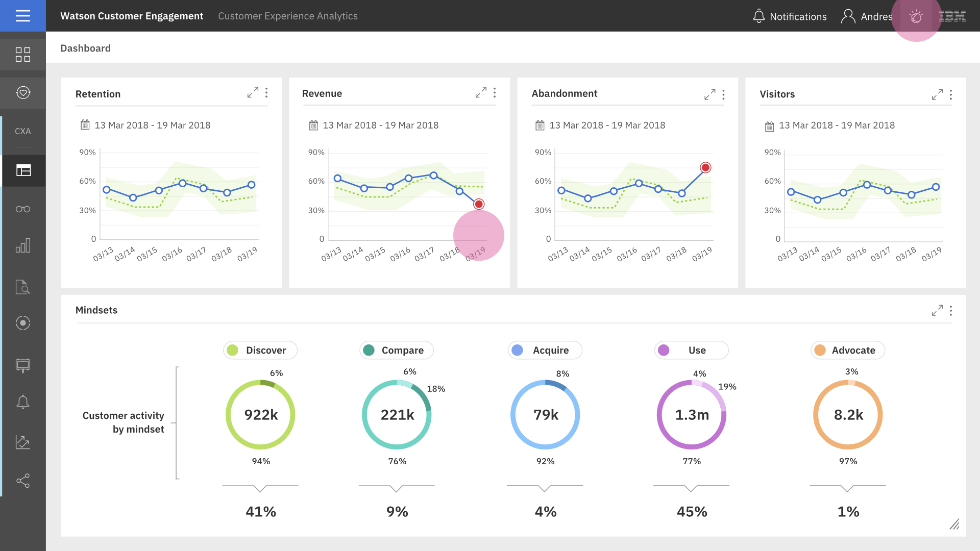The image size is (980, 551).
Task: Click the 41% Discover value
Action: point(261,512)
